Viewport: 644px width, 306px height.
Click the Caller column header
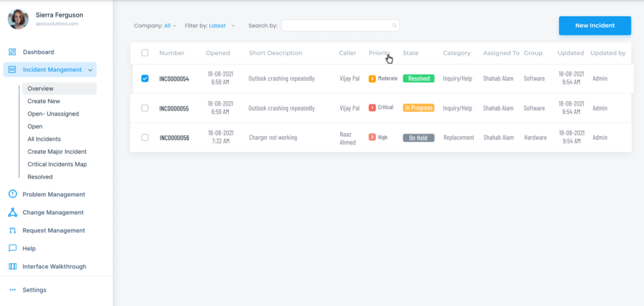[347, 53]
